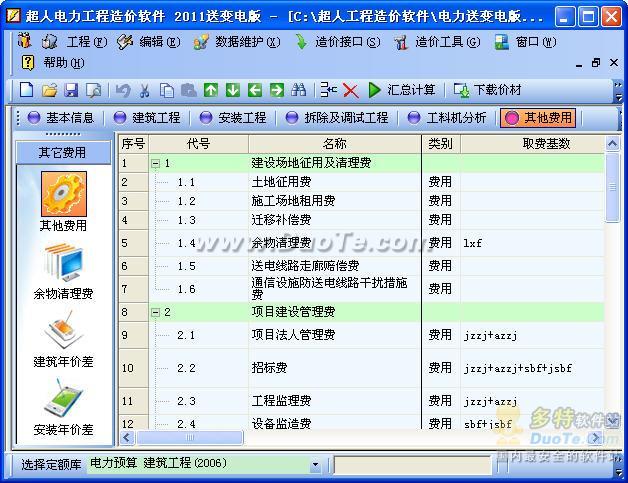Click the green left arrow icon
Image resolution: width=628 pixels, height=483 pixels.
pos(255,90)
